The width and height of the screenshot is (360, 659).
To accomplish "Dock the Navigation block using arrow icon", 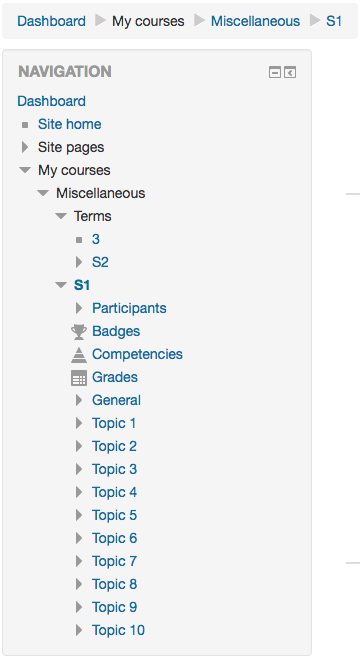I will (x=290, y=73).
